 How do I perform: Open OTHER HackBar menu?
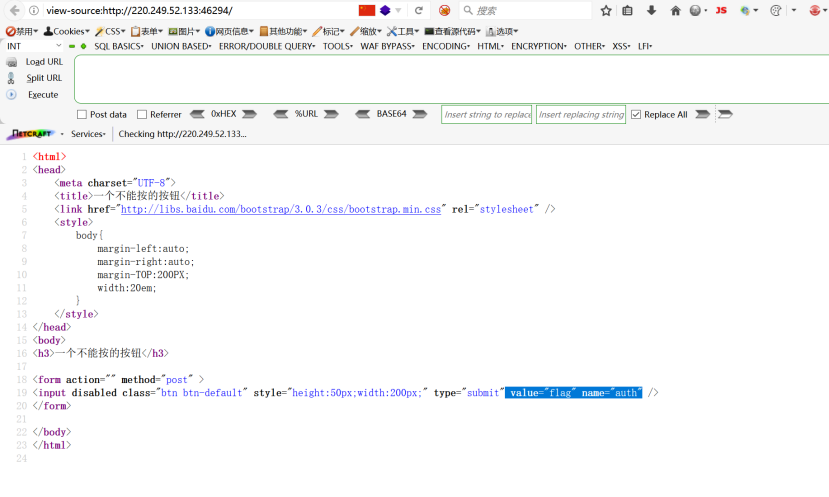(589, 46)
